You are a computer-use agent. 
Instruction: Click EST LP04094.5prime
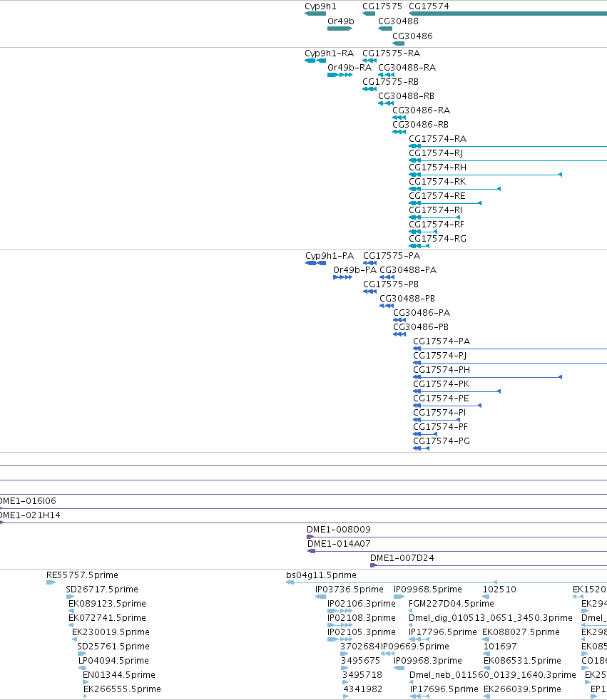114,662
